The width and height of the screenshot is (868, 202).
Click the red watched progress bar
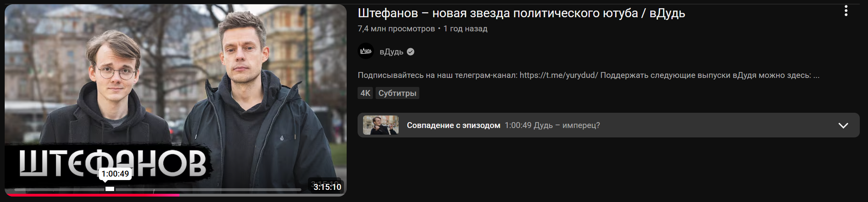(x=93, y=195)
